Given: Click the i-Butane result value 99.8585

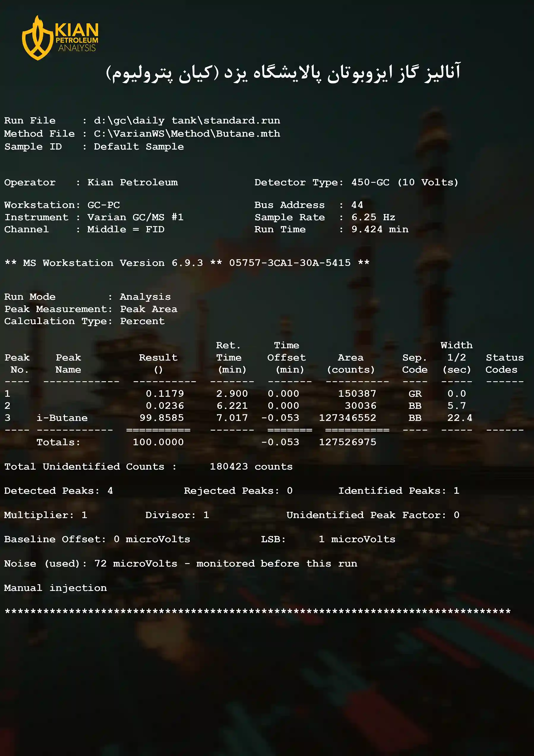Looking at the screenshot, I should pyautogui.click(x=161, y=418).
